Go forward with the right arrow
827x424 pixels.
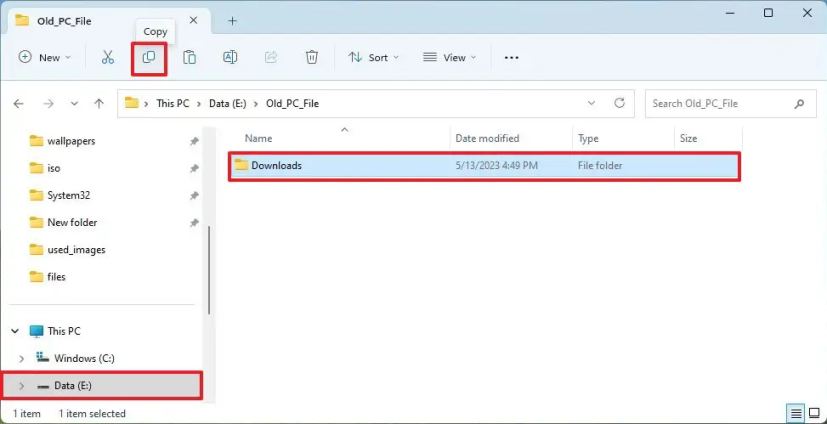point(49,104)
